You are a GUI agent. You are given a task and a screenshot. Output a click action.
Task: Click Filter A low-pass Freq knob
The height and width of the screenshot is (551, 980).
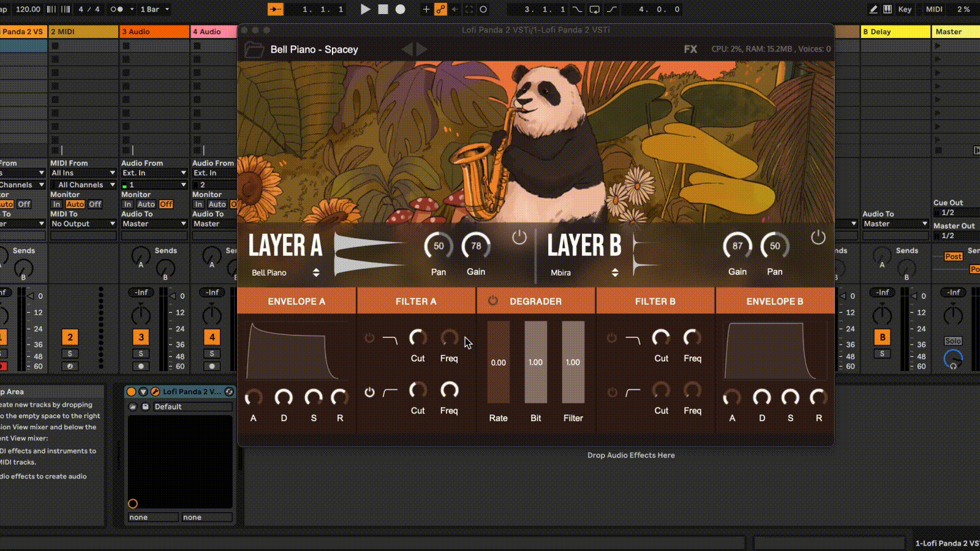click(449, 338)
